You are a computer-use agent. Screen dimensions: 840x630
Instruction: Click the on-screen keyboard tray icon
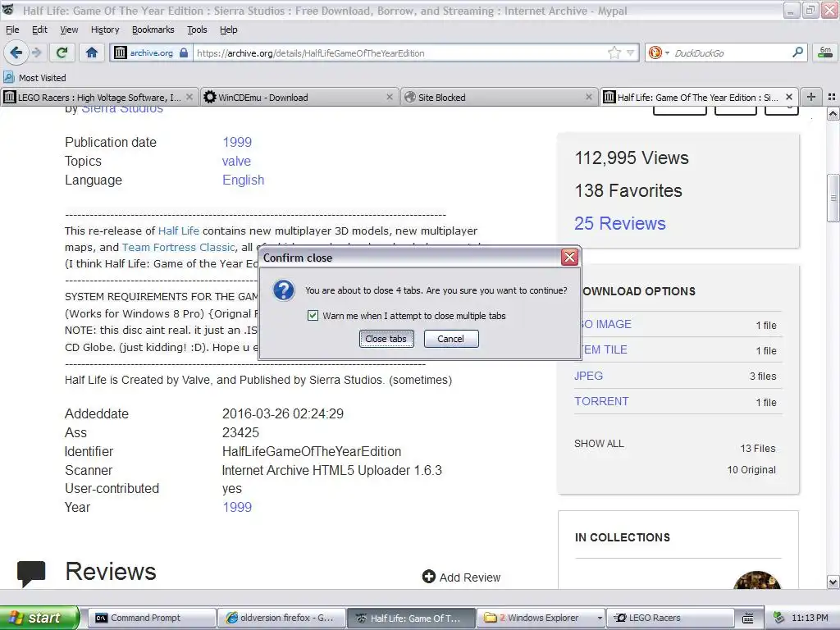748,619
